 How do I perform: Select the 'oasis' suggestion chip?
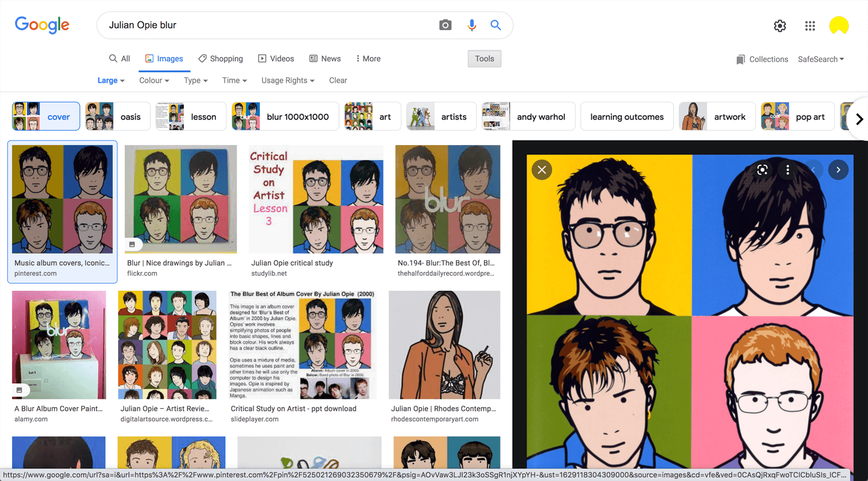[117, 117]
